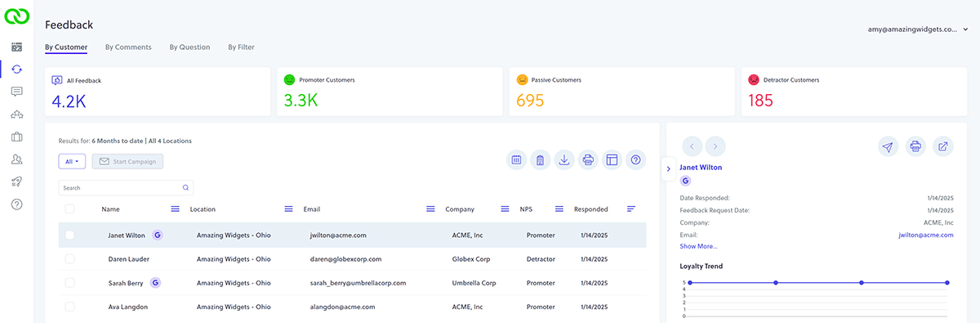Click the clipboard report toolbar icon
The image size is (980, 323).
coord(540,160)
